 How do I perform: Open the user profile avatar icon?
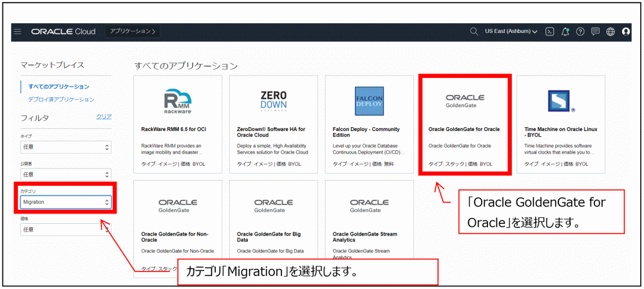[626, 32]
